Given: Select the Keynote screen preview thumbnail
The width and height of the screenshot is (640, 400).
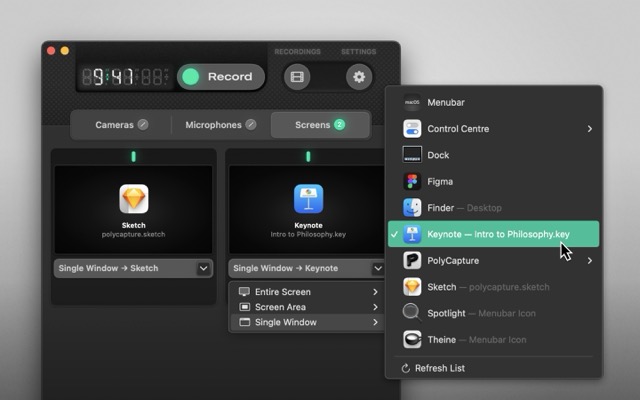Looking at the screenshot, I should 307,209.
